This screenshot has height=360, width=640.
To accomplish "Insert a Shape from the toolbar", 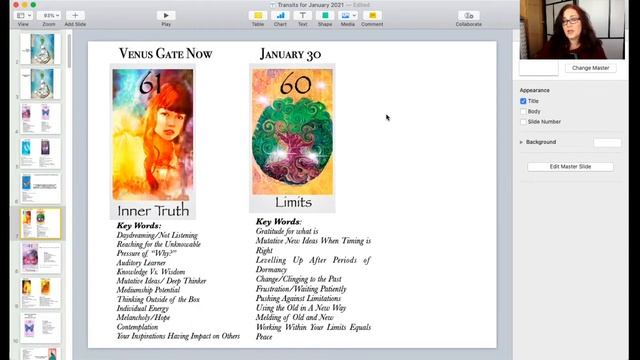I will (325, 16).
